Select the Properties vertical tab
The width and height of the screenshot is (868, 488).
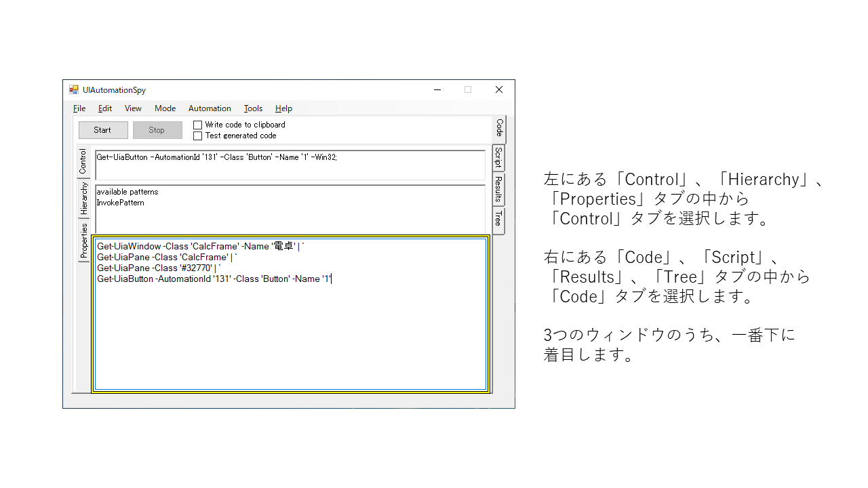point(83,241)
